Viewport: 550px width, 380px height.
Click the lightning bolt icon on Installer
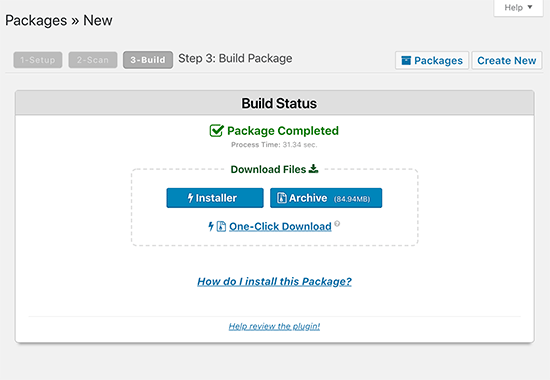coord(190,198)
